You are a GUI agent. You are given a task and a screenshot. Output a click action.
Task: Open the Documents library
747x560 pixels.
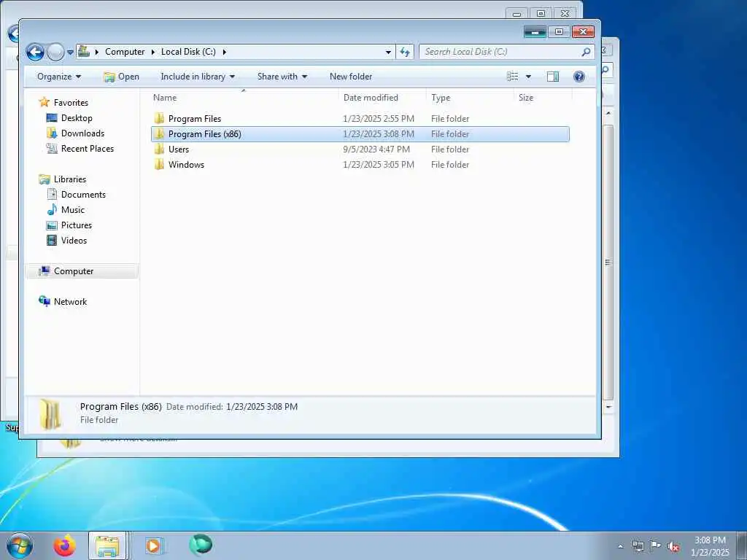[x=83, y=194]
